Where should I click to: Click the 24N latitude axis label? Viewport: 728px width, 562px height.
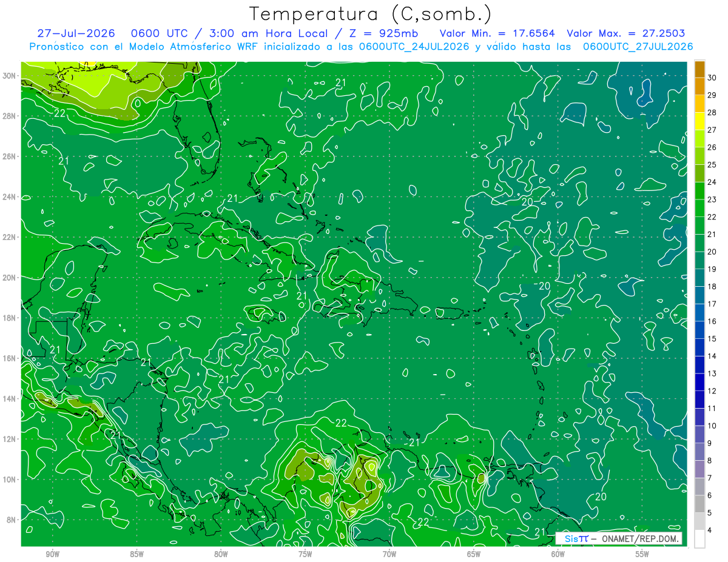coord(10,197)
